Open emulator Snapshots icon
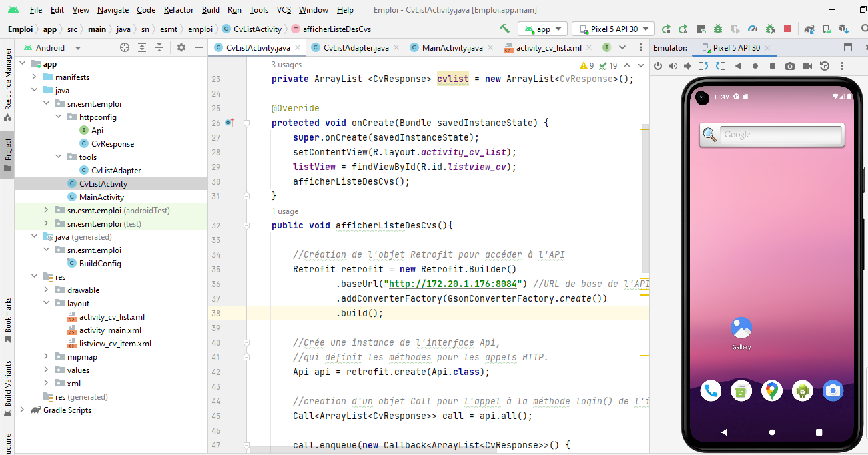 point(825,66)
